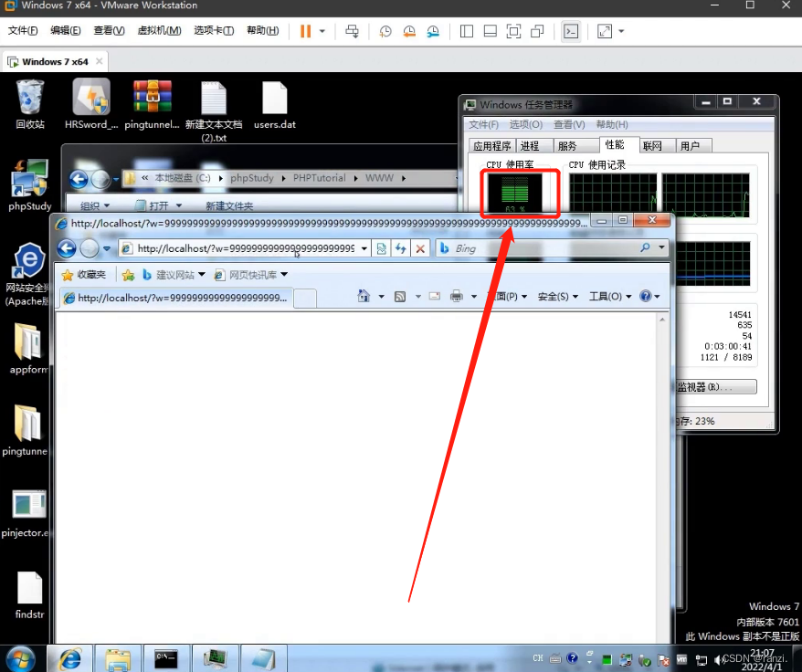Click the IE home page icon

coord(364,296)
